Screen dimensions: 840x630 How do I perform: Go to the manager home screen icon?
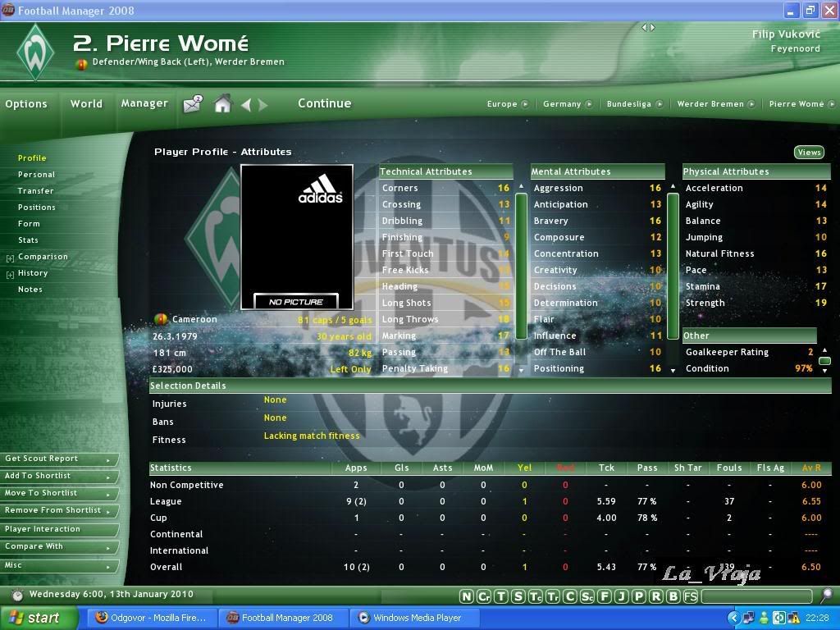point(223,103)
